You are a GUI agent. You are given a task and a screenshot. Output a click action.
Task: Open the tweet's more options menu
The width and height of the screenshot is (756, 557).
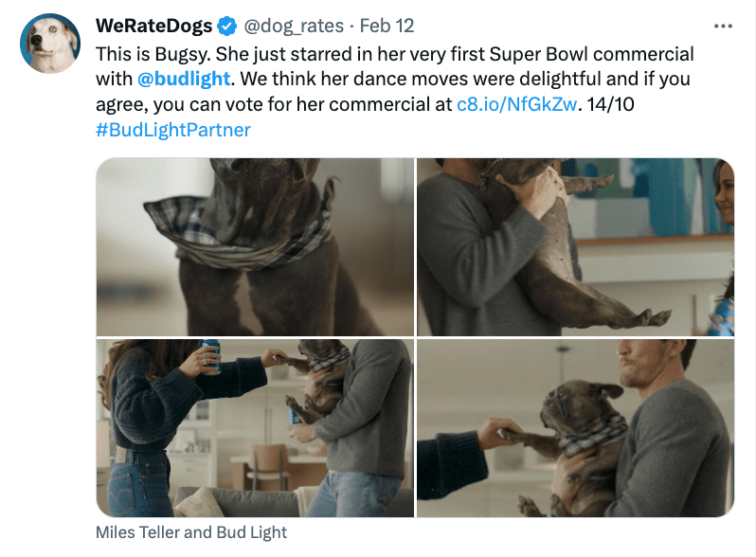[723, 26]
